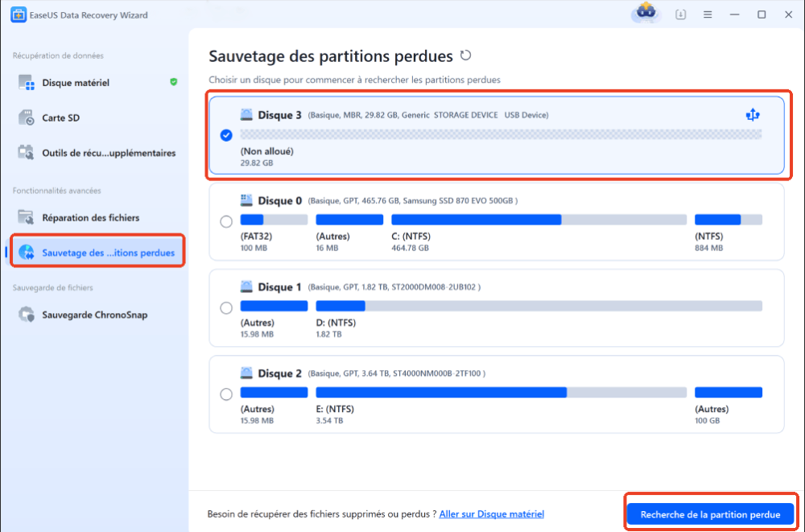Viewport: 805px width, 532px height.
Task: Click the unallocated space bar of Disque 3
Action: point(501,134)
